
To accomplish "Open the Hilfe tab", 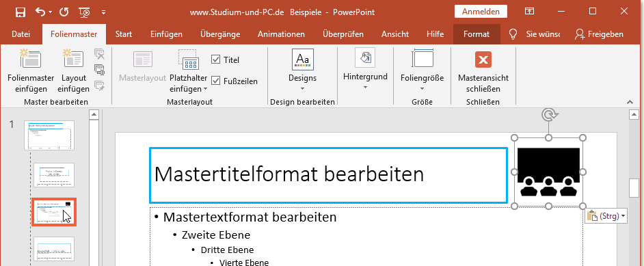I will tap(435, 34).
